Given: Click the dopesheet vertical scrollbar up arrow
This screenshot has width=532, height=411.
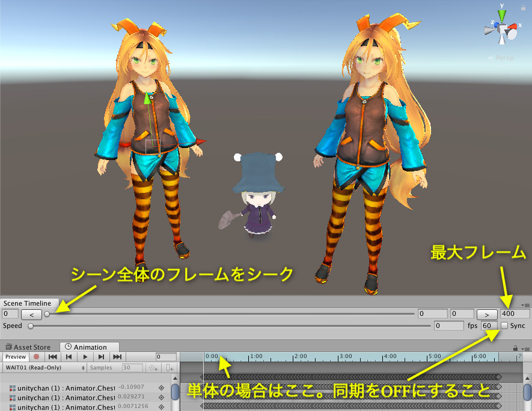Looking at the screenshot, I should (527, 378).
